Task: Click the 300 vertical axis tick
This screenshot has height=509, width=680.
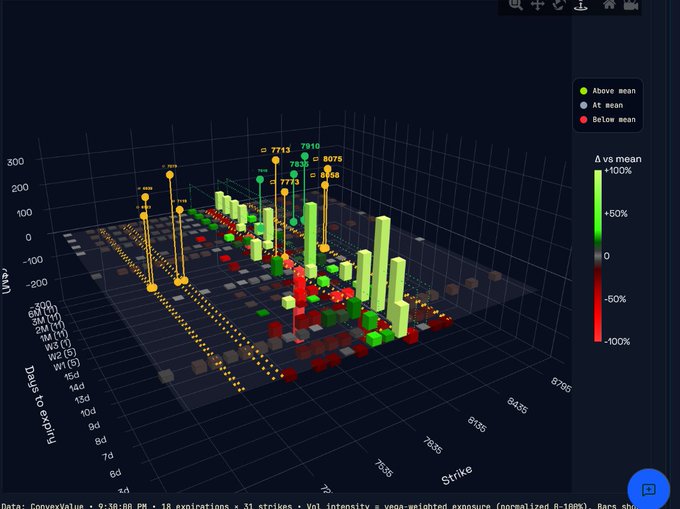Action: point(15,162)
